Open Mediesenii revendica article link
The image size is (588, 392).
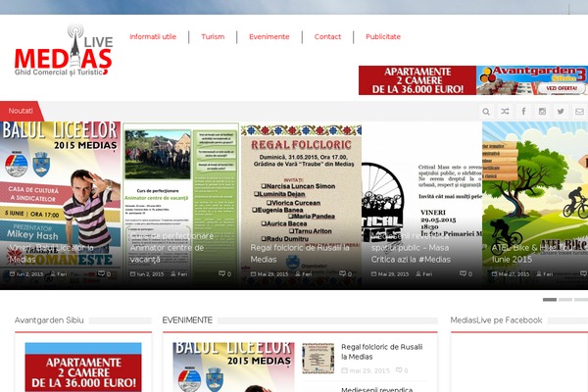click(377, 389)
